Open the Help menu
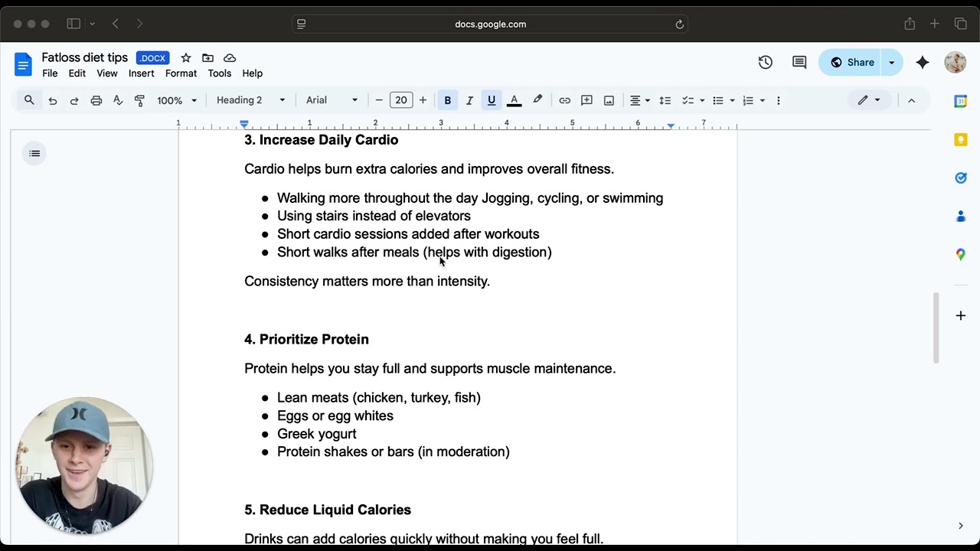The height and width of the screenshot is (551, 980). tap(252, 73)
